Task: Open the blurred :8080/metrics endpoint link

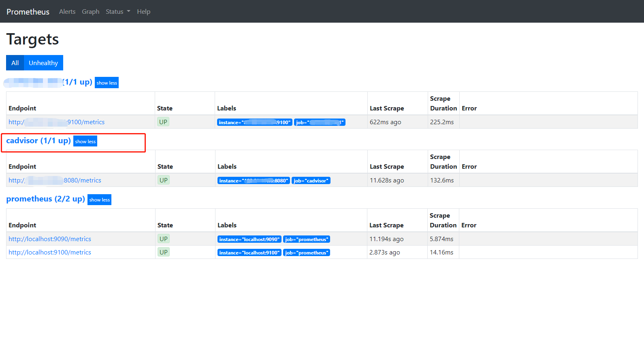Action: (55, 180)
